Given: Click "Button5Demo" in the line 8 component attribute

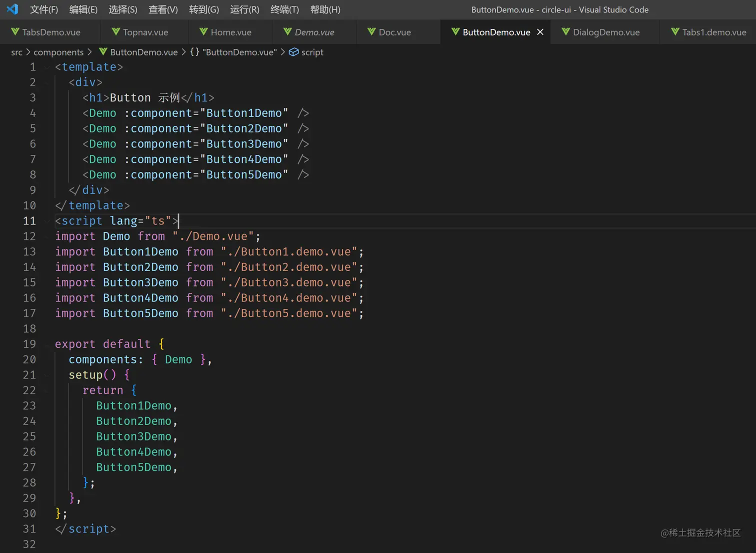Looking at the screenshot, I should coord(244,174).
